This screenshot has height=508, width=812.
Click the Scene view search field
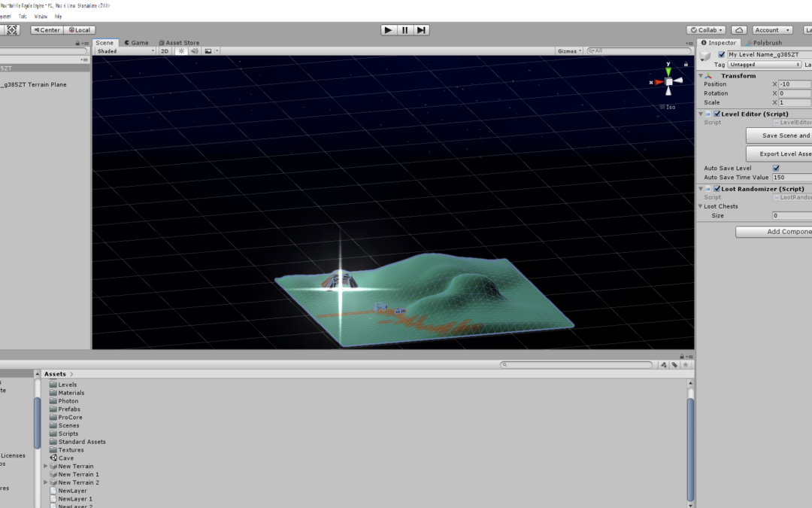click(639, 51)
